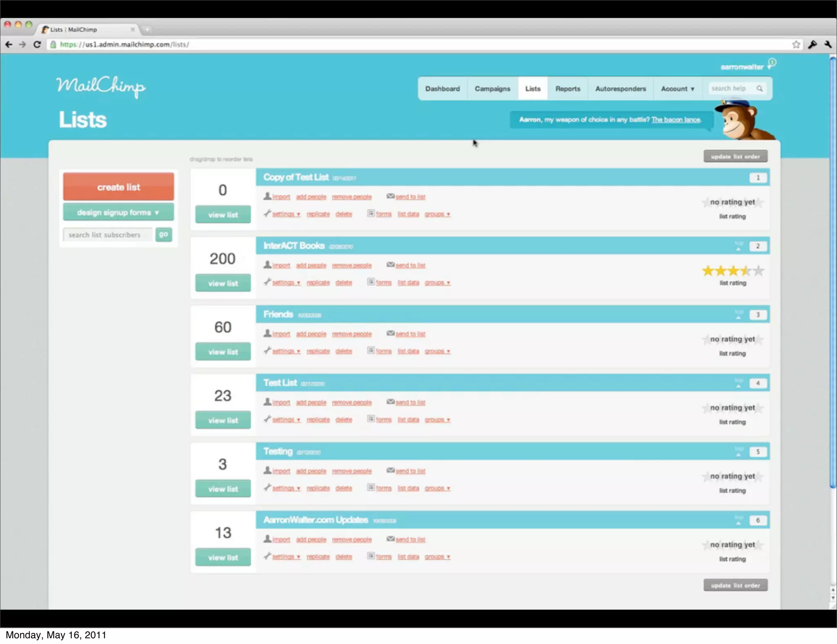
Task: Open the Campaigns tab
Action: click(492, 89)
